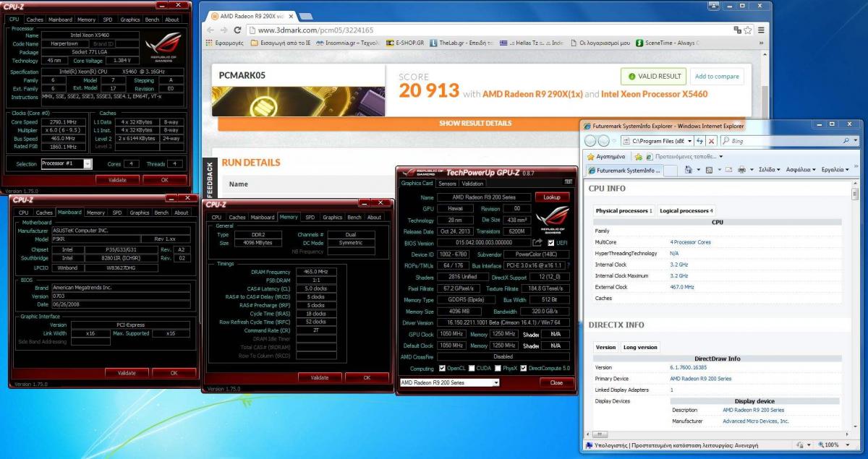Click IE vertical scrollbar up arrow

854,182
